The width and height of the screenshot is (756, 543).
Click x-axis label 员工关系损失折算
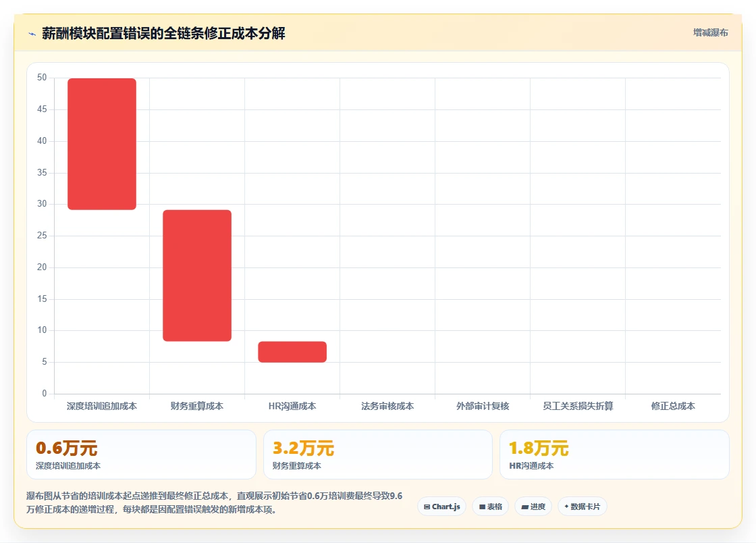click(578, 406)
